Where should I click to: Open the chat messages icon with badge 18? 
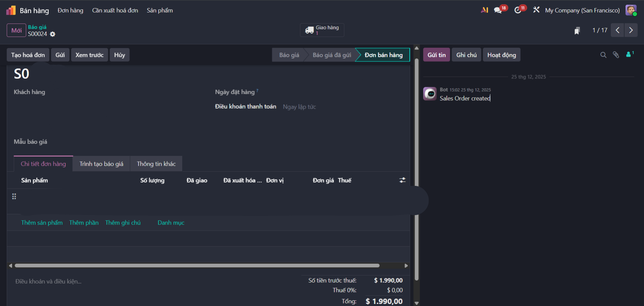pyautogui.click(x=498, y=10)
